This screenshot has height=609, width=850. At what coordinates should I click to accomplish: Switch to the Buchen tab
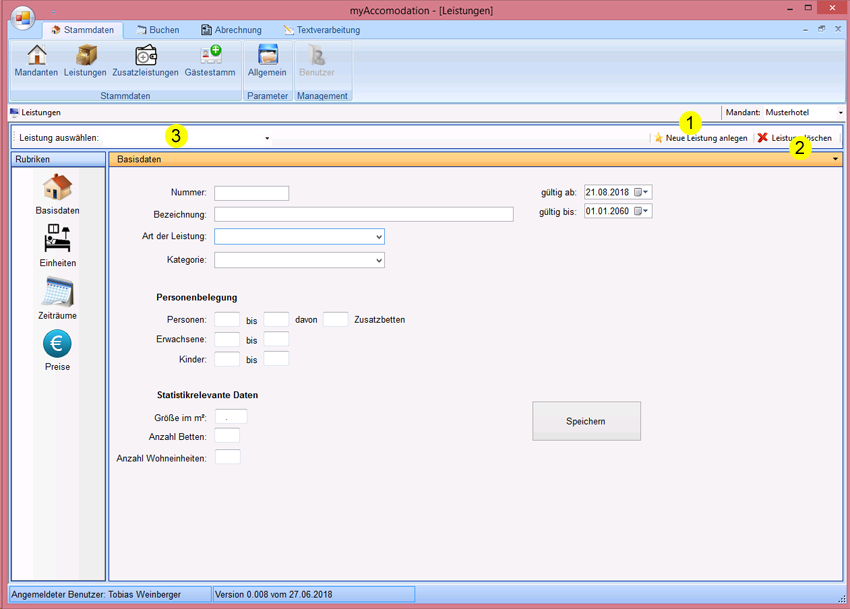click(157, 30)
